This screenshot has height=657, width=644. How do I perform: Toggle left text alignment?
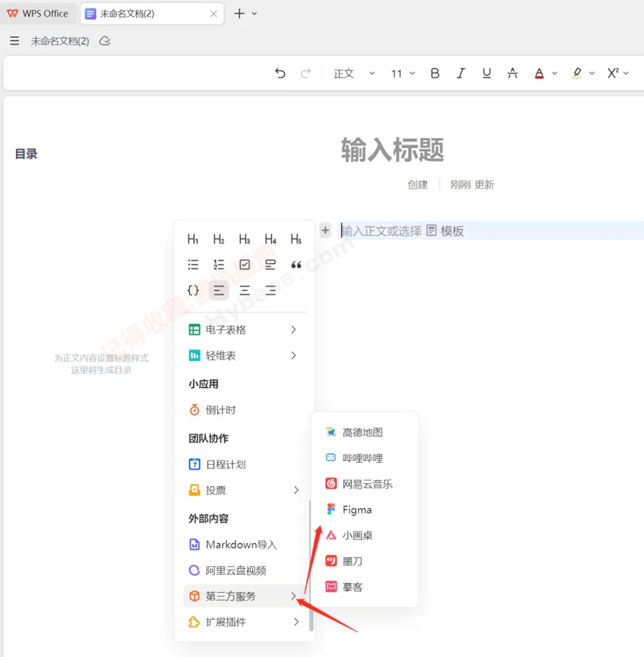pos(218,290)
